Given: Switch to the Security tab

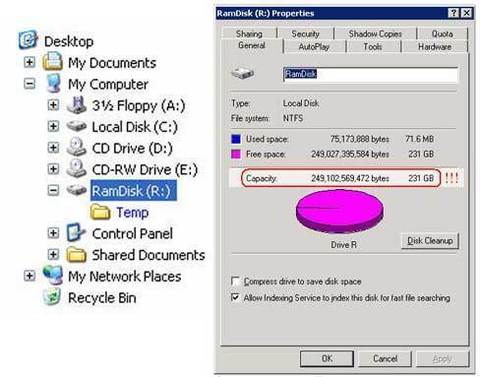Looking at the screenshot, I should tap(305, 34).
